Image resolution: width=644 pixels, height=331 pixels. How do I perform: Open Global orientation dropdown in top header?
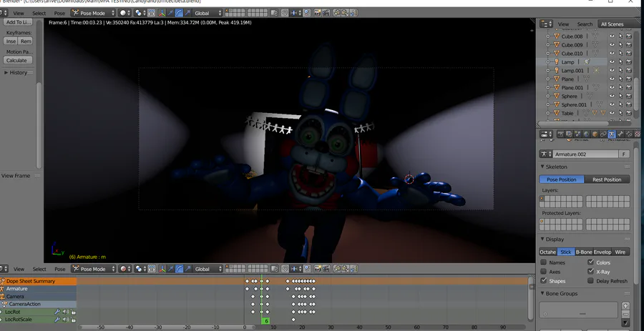208,13
